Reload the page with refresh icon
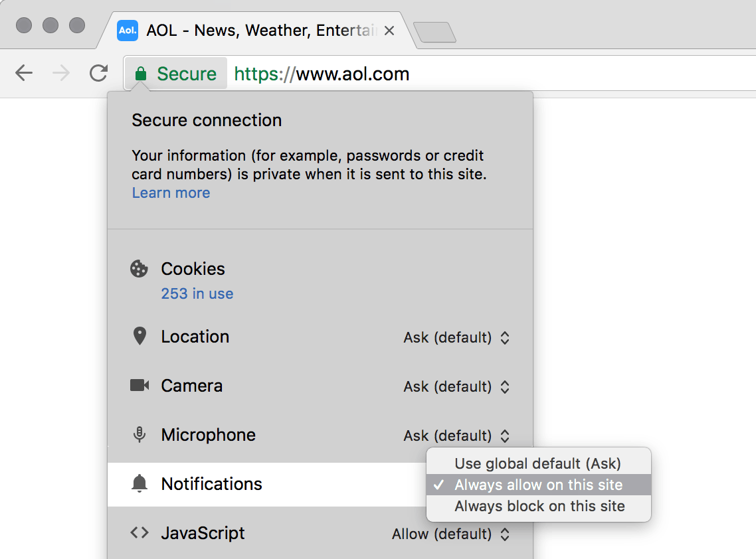Screen dimensions: 756x559 98,73
